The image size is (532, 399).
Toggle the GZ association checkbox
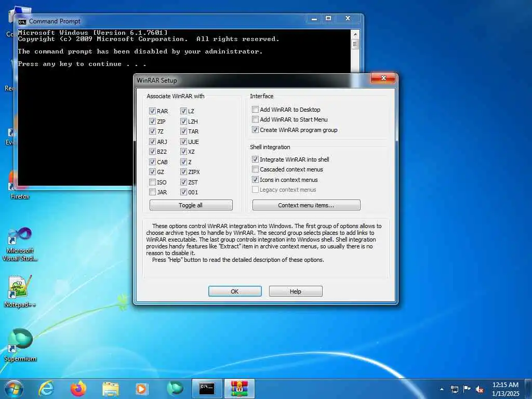152,171
